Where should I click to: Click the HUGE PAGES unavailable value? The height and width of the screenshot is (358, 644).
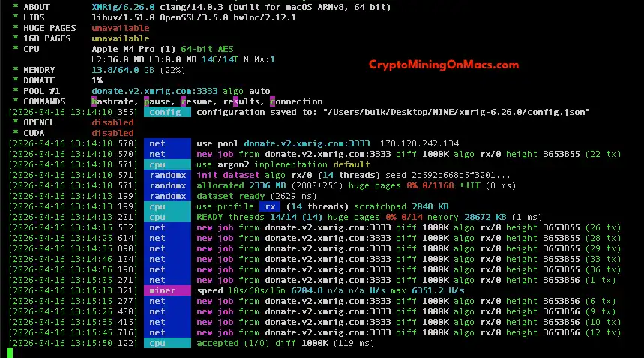(121, 28)
